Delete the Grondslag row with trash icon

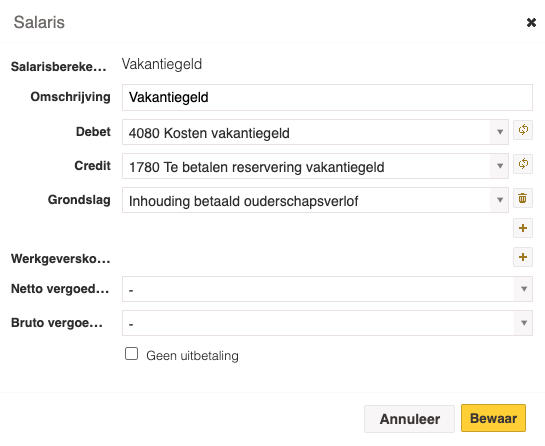coord(523,198)
